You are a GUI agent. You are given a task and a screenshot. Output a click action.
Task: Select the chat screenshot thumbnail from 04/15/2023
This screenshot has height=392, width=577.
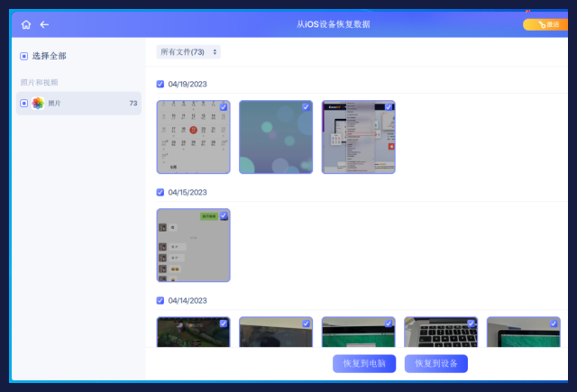point(193,245)
